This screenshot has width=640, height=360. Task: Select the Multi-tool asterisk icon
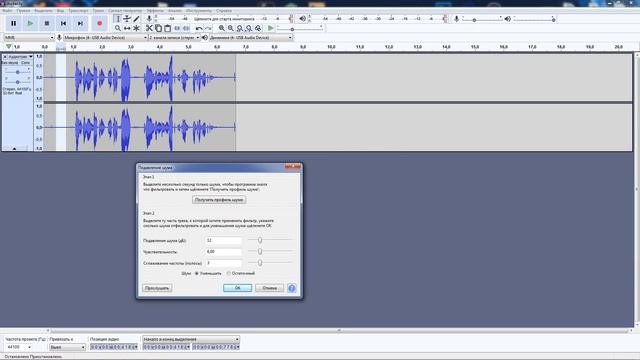(x=136, y=28)
